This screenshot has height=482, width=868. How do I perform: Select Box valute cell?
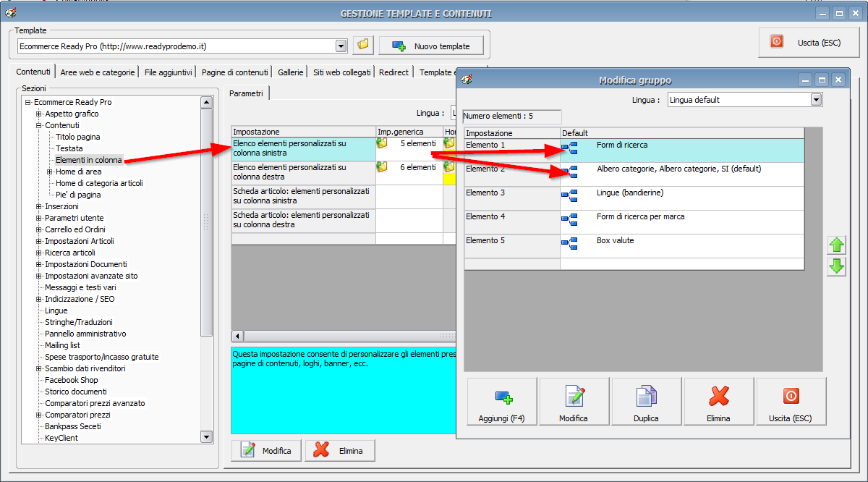(x=682, y=246)
